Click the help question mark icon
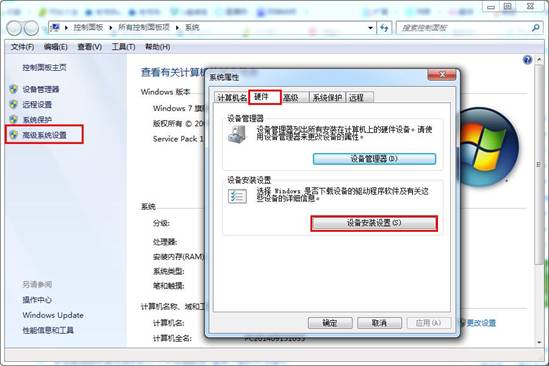 pyautogui.click(x=527, y=60)
